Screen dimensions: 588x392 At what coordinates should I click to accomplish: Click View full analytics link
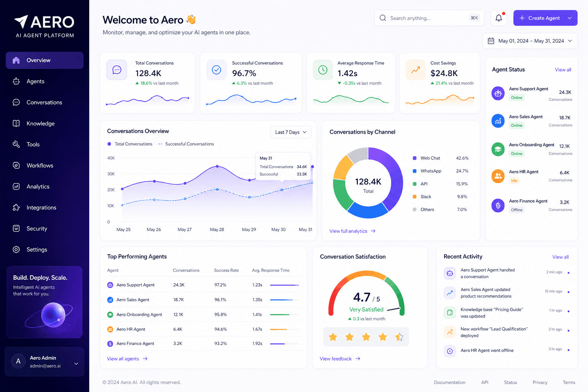(352, 231)
